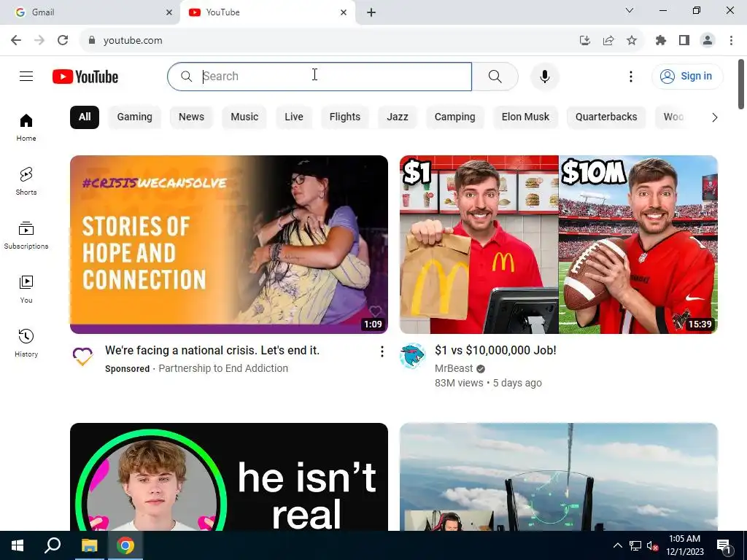Select the YouTube browser tab
This screenshot has height=560, width=747.
pyautogui.click(x=268, y=12)
